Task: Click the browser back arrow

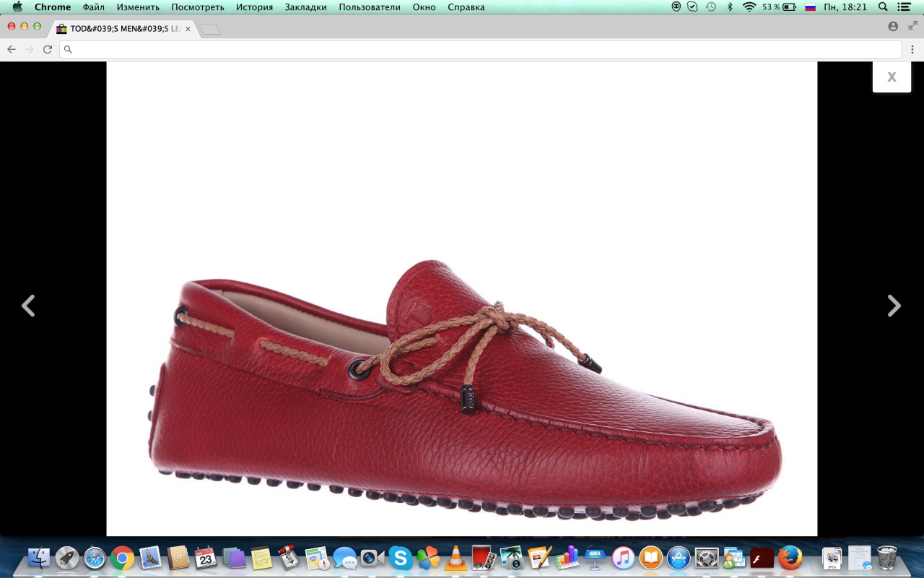Action: 12,49
